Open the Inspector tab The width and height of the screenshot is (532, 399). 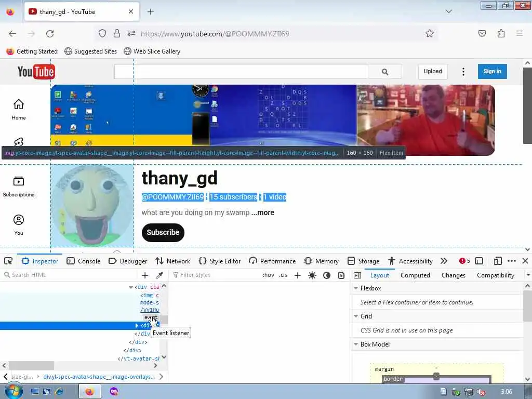click(40, 261)
